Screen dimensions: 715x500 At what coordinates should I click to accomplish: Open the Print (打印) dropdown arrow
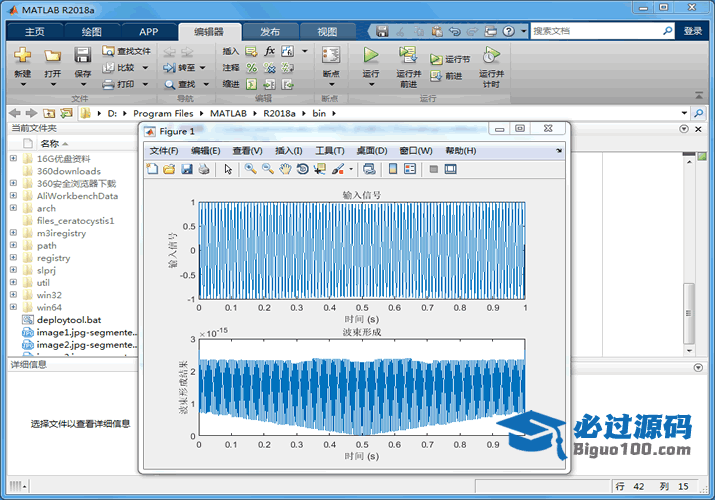click(x=145, y=84)
